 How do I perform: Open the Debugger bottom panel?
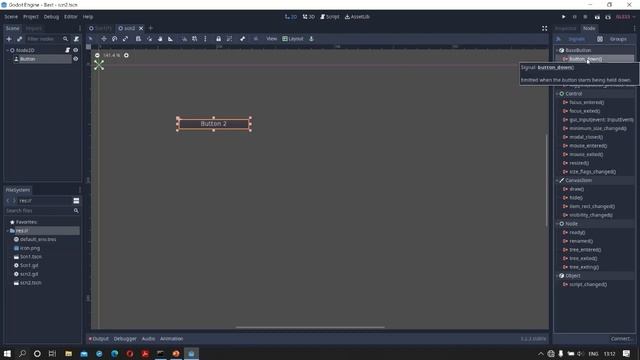(x=125, y=339)
